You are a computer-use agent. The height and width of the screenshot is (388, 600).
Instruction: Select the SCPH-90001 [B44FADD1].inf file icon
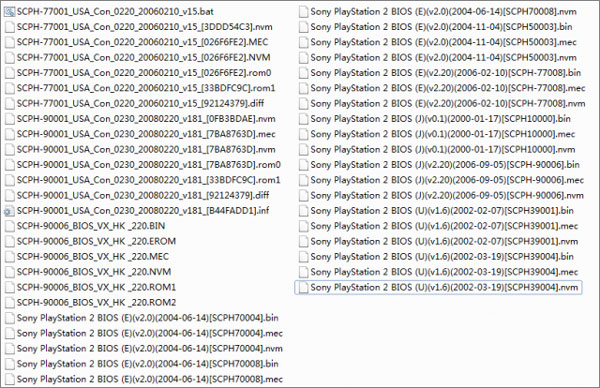9,211
